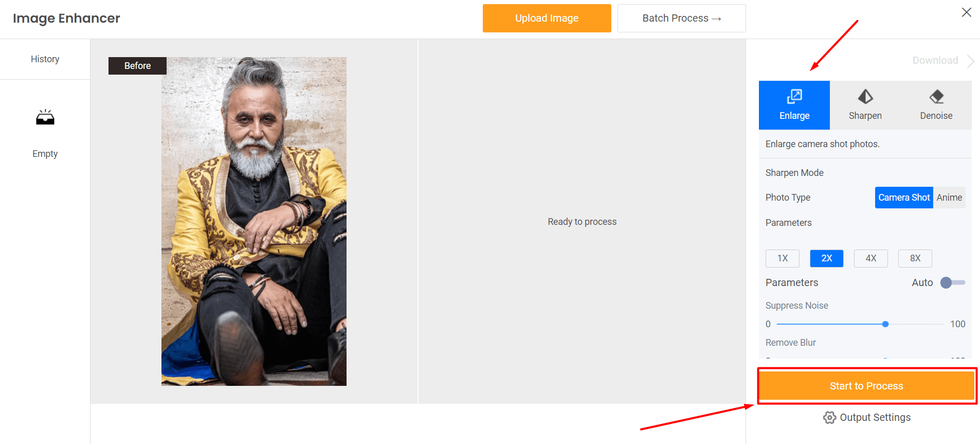Click the Output Settings gear icon
This screenshot has width=980, height=444.
click(829, 417)
